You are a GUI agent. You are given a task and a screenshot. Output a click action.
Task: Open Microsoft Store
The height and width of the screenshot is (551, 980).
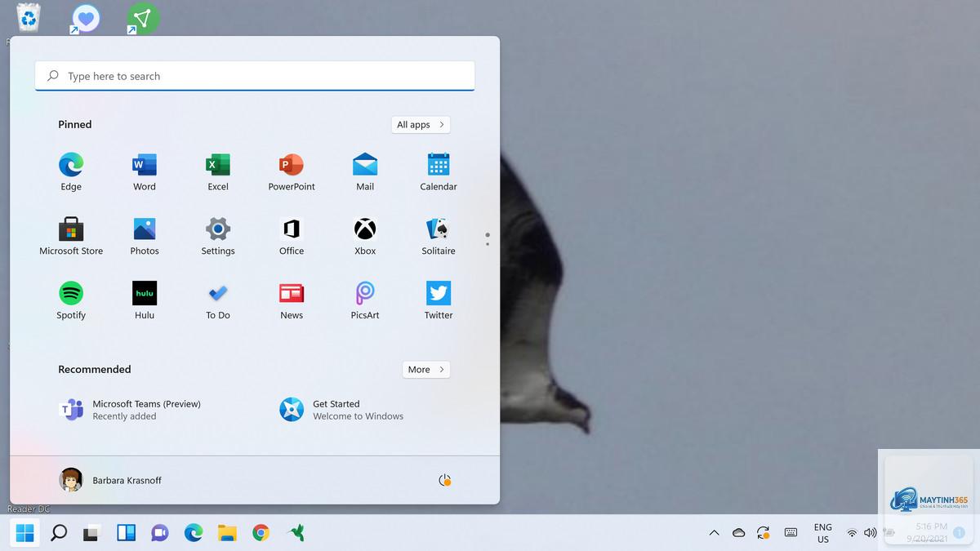71,237
